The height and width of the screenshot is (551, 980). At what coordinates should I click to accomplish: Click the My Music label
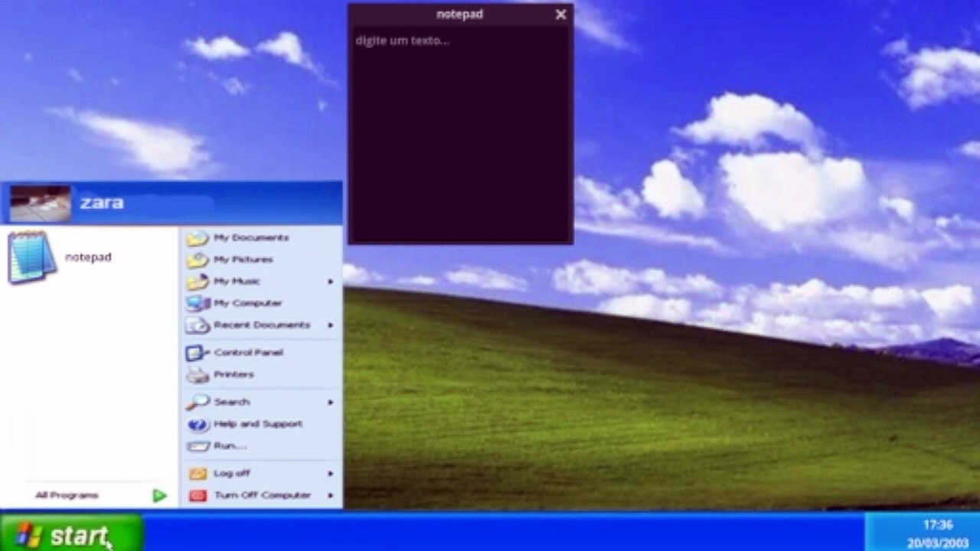tap(237, 282)
